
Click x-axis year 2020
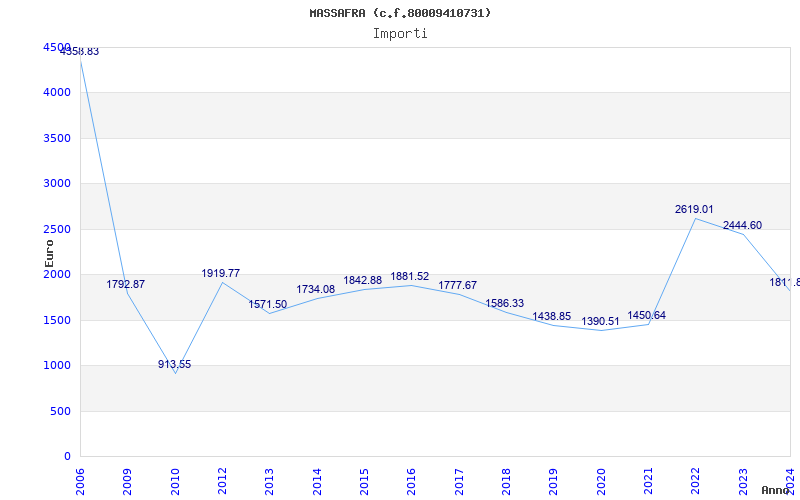click(601, 482)
